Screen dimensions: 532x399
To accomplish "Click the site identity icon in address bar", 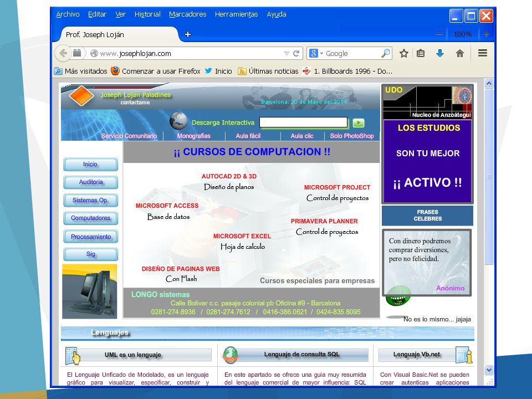I will click(94, 53).
